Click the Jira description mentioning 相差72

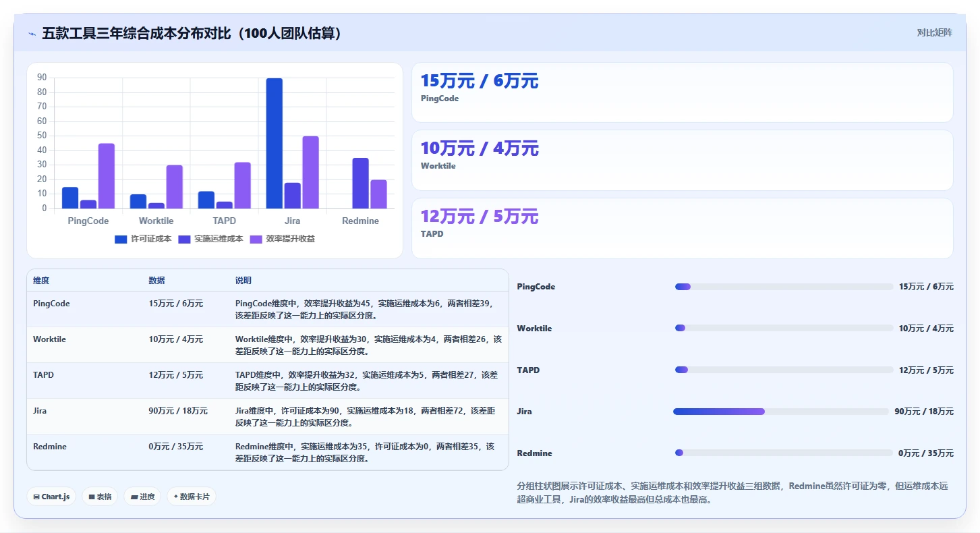[365, 416]
